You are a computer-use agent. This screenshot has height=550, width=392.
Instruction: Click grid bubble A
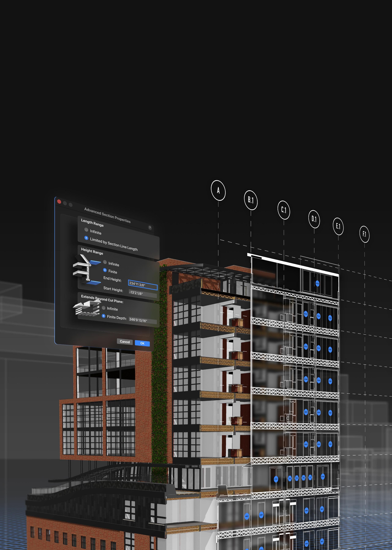218,190
